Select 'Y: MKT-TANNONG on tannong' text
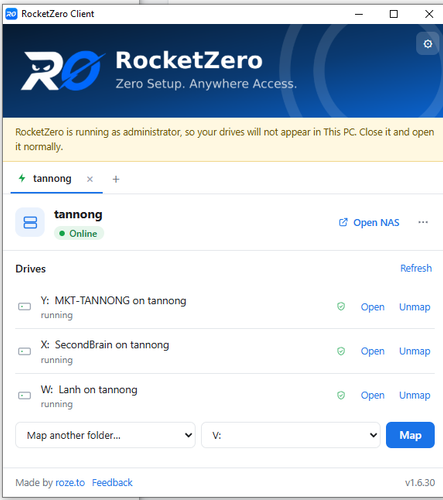Image resolution: width=443 pixels, height=500 pixels. [113, 301]
